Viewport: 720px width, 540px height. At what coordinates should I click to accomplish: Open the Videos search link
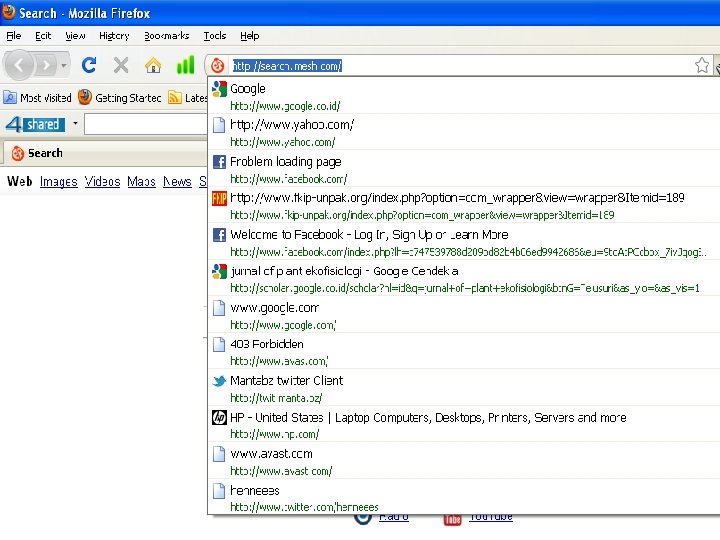102,182
